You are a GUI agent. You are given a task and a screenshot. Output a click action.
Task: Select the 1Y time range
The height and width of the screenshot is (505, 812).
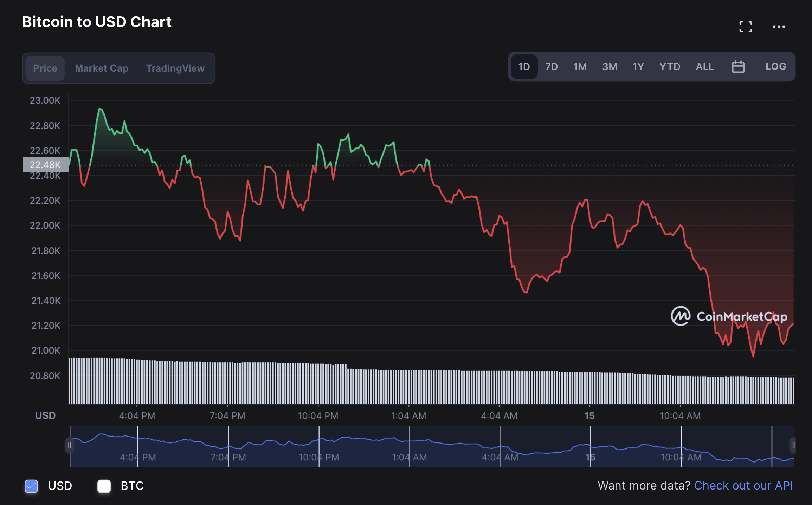coord(638,67)
